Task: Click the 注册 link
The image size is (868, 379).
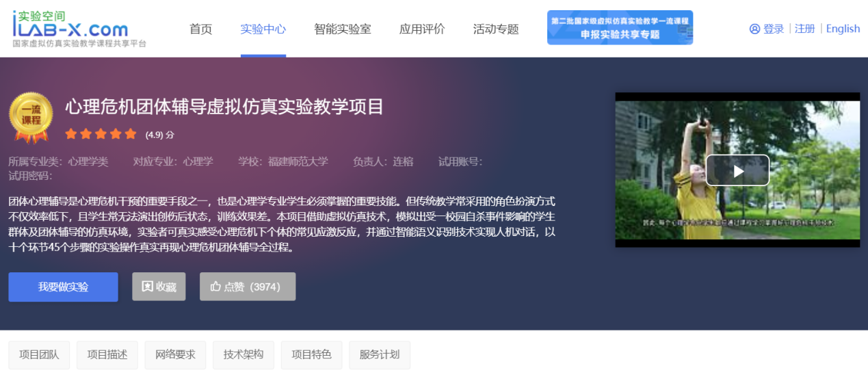Action: (804, 29)
